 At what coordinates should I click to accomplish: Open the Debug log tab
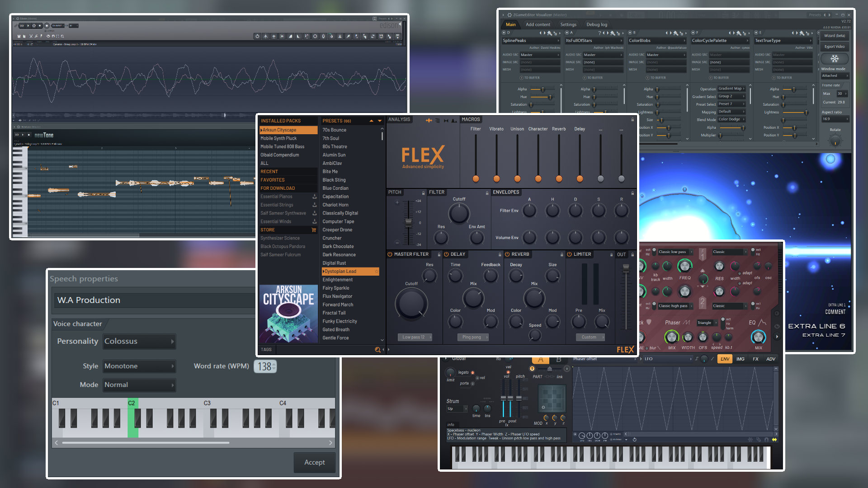(x=597, y=24)
